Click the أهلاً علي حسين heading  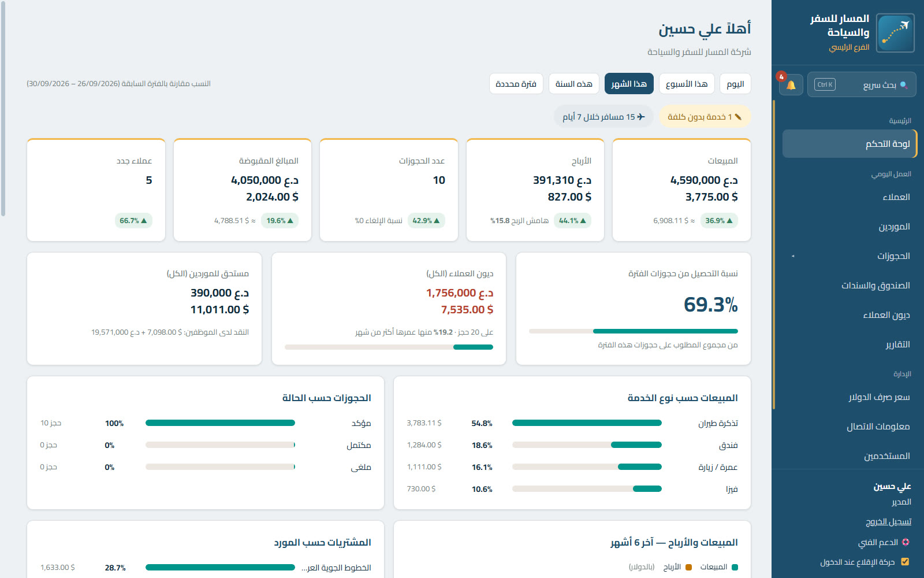[705, 29]
